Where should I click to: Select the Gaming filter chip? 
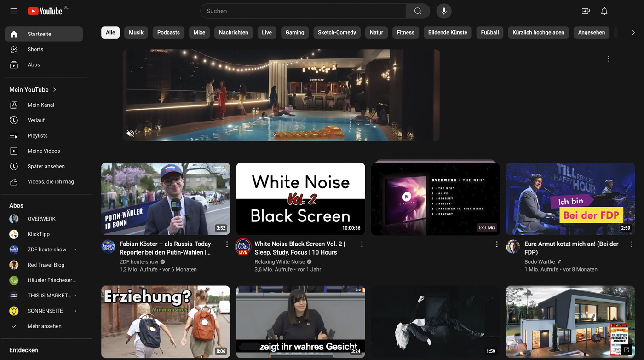point(294,32)
